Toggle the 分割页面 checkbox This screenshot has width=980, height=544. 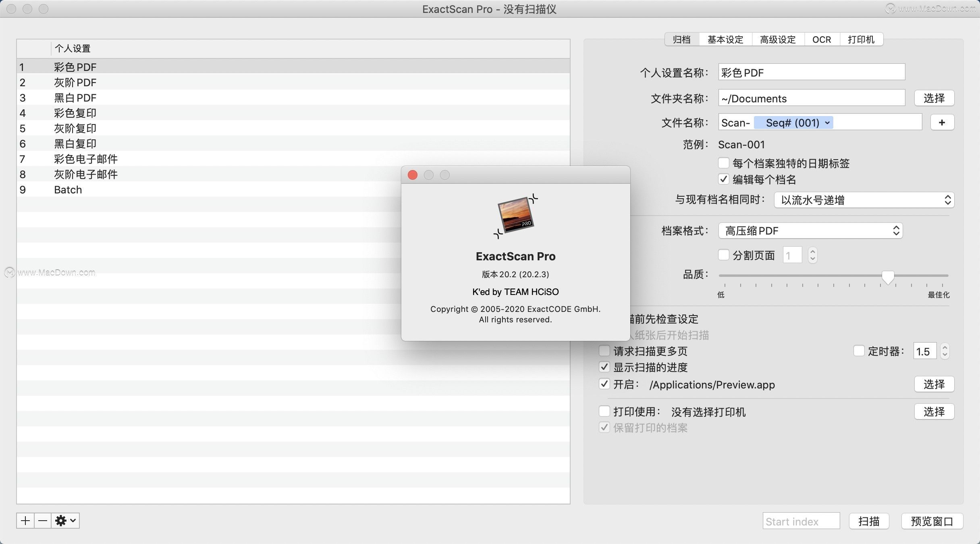(724, 255)
